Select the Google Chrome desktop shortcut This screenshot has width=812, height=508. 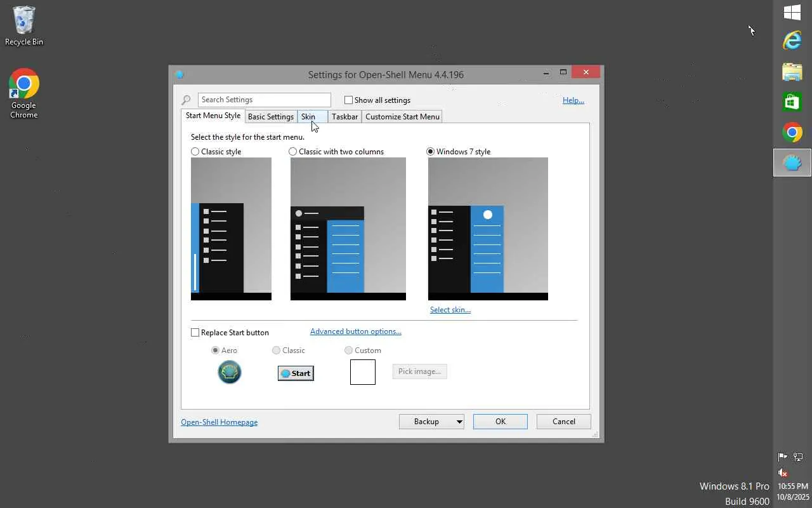[x=24, y=93]
